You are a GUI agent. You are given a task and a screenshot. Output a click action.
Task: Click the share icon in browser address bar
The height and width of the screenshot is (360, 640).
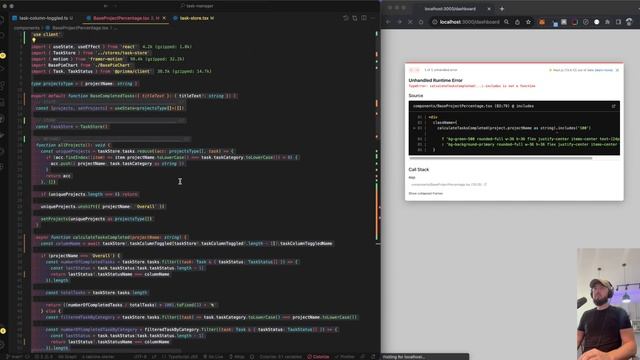[x=517, y=22]
